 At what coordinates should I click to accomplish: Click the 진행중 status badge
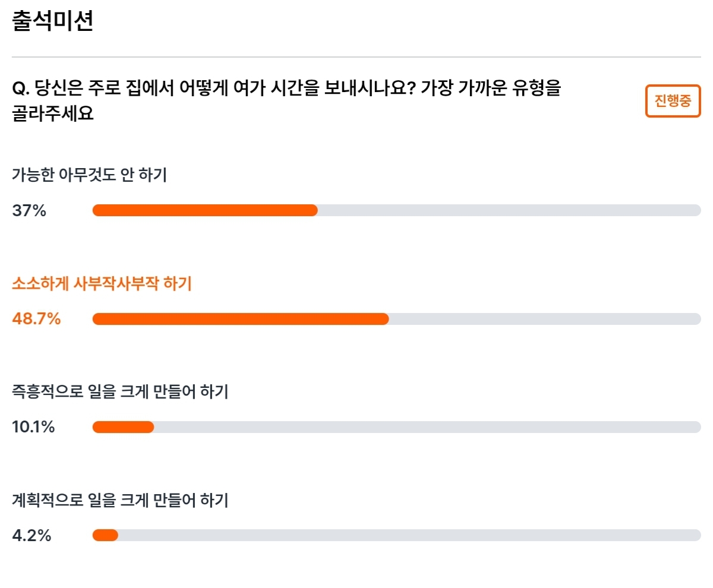pyautogui.click(x=673, y=101)
